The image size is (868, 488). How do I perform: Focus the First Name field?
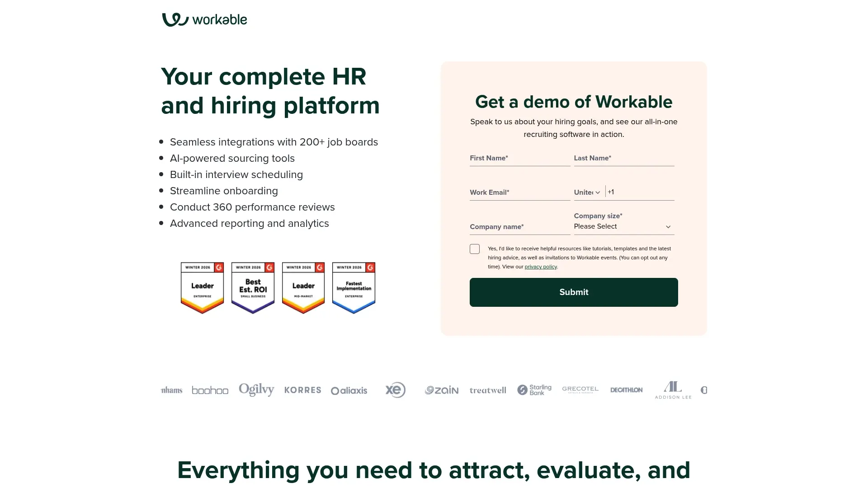(x=520, y=158)
